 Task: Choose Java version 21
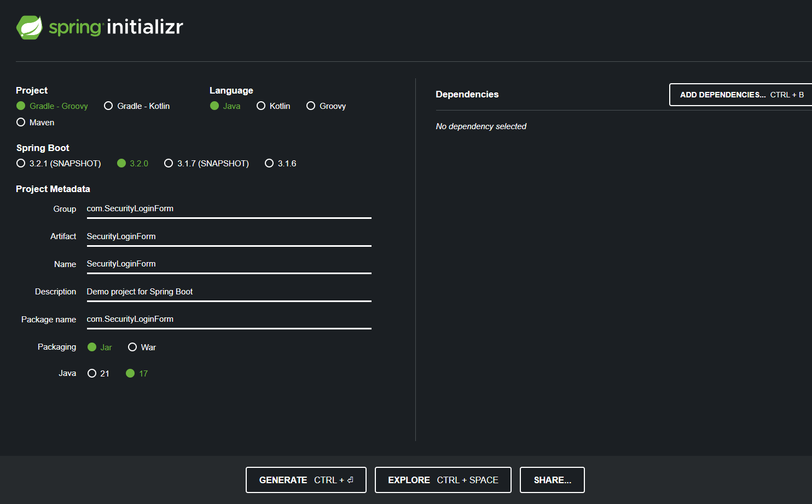point(98,373)
